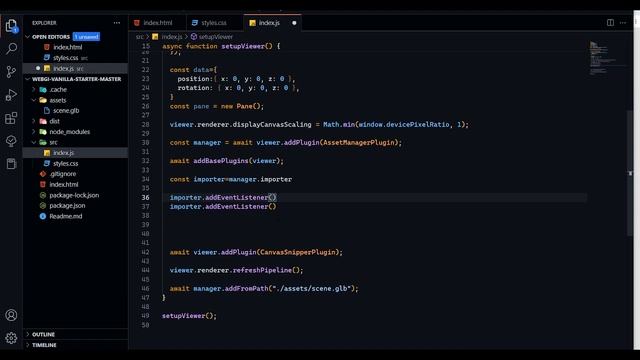The height and width of the screenshot is (360, 640).
Task: Click Explorer more actions ellipsis
Action: coord(117,23)
